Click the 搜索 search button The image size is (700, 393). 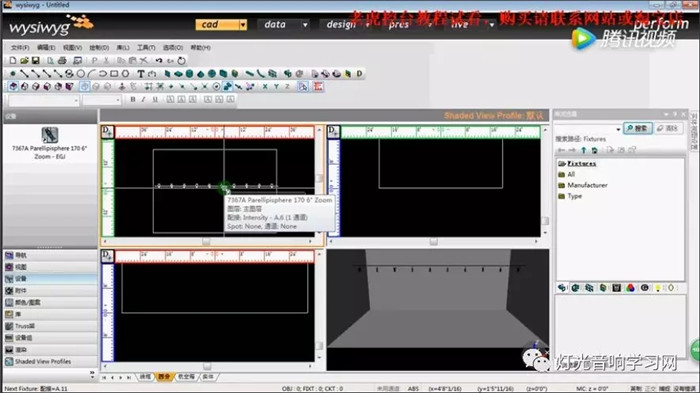point(638,129)
